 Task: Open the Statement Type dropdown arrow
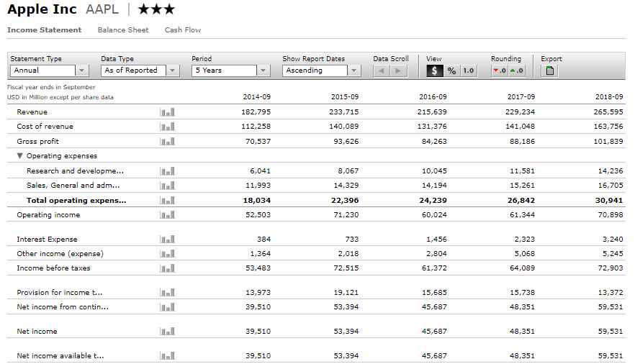pyautogui.click(x=82, y=70)
